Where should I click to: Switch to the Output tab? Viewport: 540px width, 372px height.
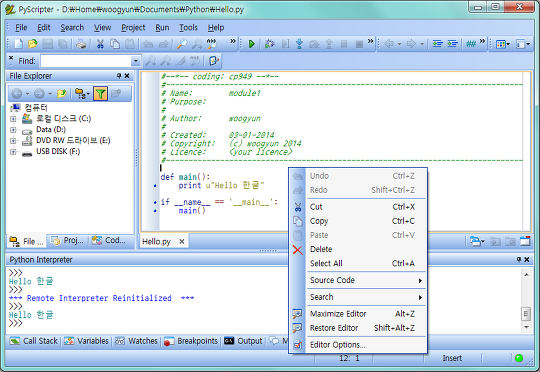(x=243, y=341)
